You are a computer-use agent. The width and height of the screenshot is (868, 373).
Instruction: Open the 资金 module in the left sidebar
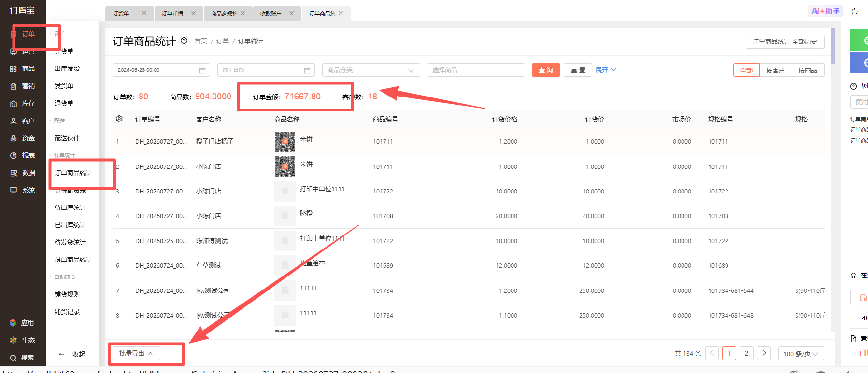[23, 138]
